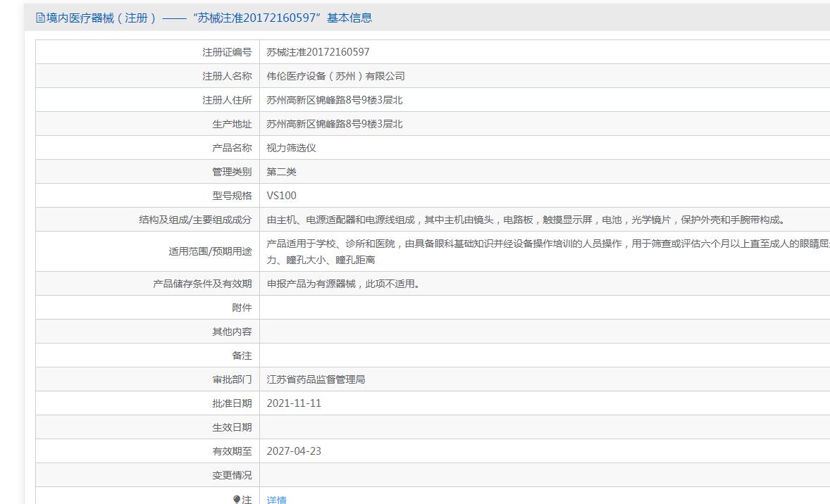Select the structure description starting 由主机
Screen dimensions: 830x504
(x=527, y=220)
